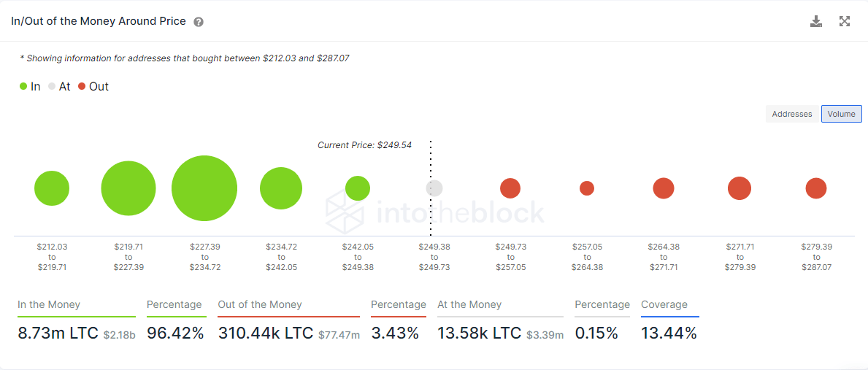
Task: Select green bubble for $219.71 to $227.39
Action: click(x=128, y=188)
